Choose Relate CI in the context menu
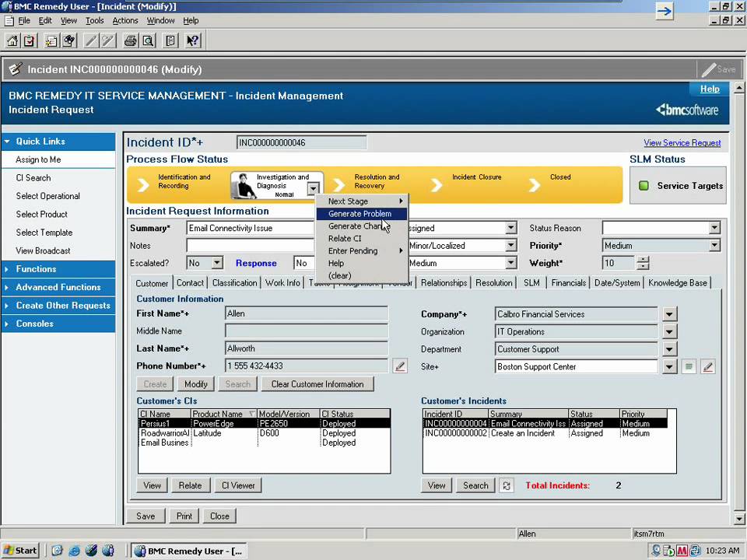 (x=362, y=239)
